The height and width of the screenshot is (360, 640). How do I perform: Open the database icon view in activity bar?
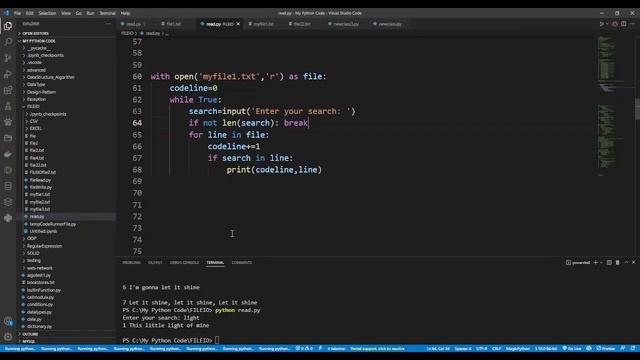point(8,186)
